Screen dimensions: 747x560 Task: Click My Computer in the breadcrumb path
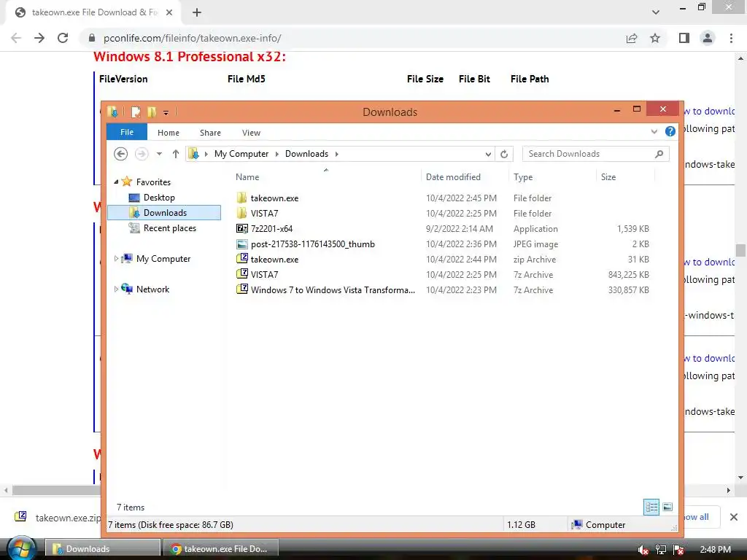pyautogui.click(x=241, y=154)
